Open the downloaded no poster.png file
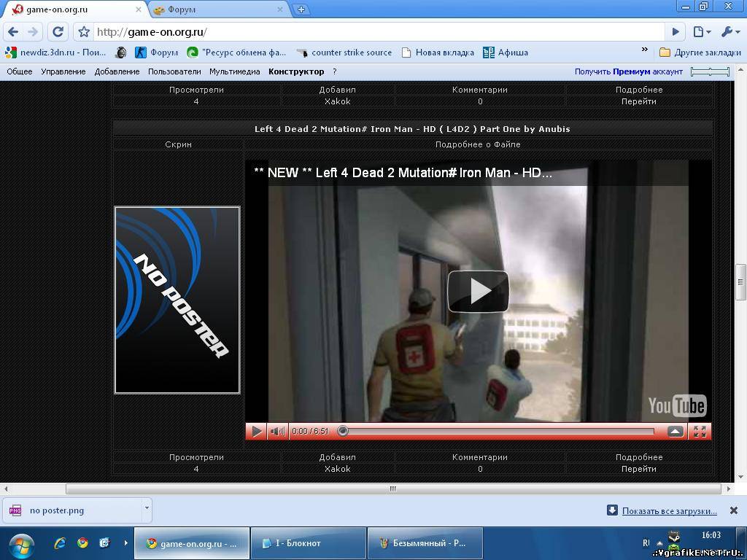Screen dimensions: 747x560 74,510
